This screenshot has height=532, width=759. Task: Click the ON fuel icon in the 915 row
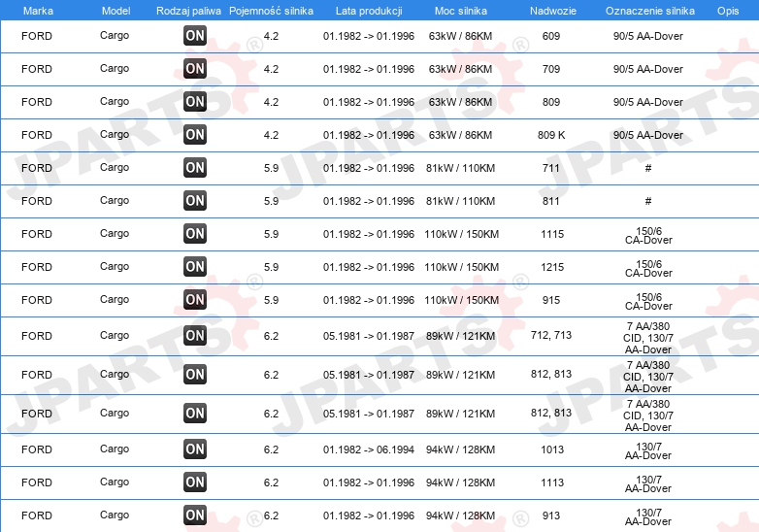click(195, 299)
